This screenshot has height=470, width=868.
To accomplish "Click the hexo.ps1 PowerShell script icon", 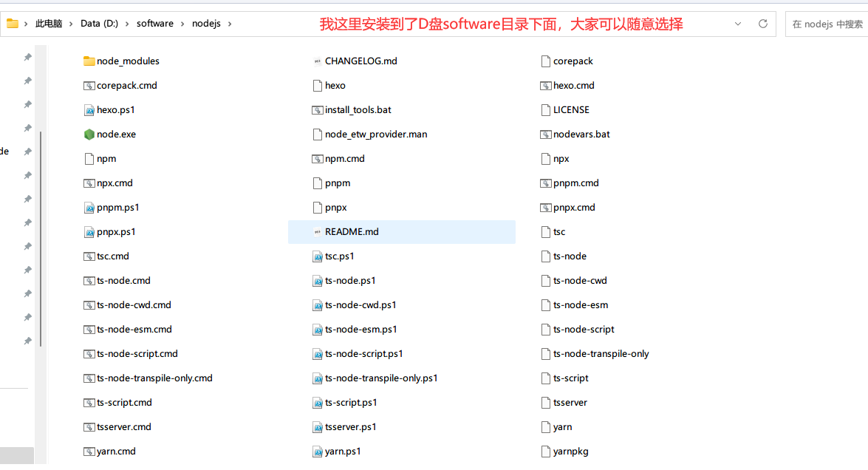I will [x=89, y=110].
